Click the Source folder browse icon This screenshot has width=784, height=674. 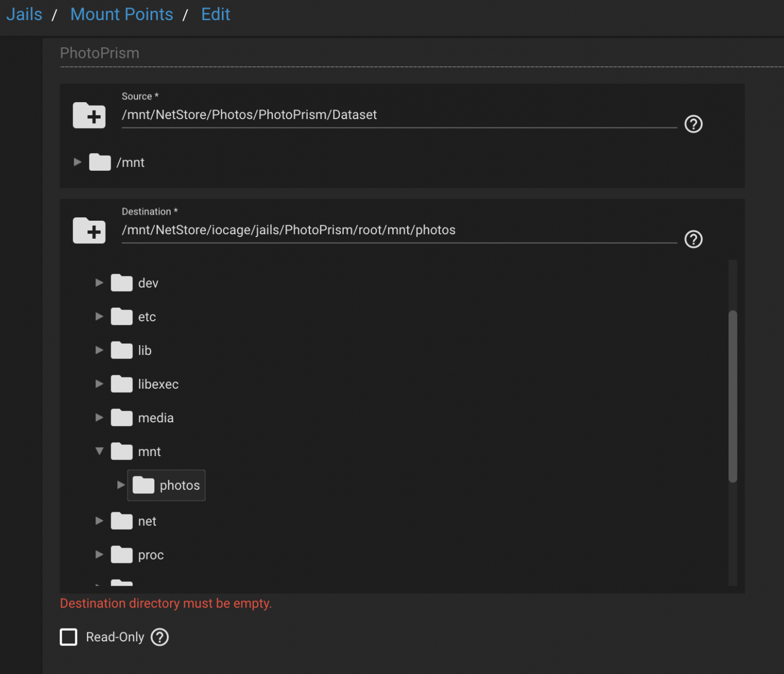coord(89,116)
